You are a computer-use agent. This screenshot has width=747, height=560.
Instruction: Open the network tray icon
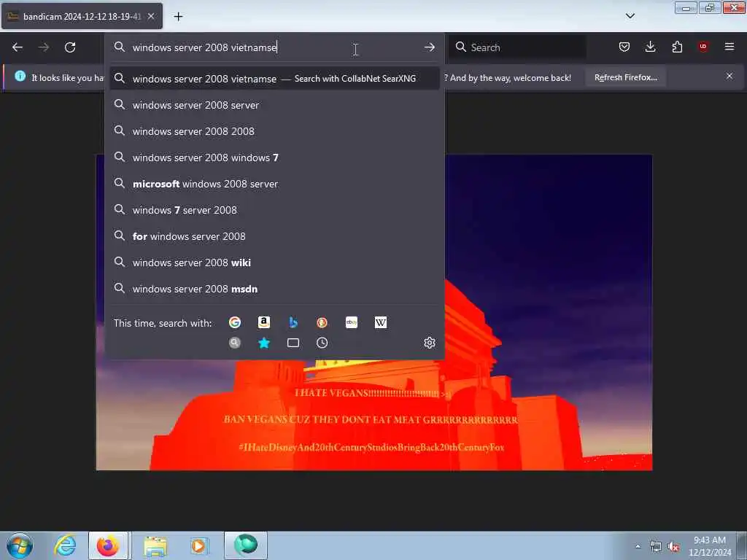(656, 547)
